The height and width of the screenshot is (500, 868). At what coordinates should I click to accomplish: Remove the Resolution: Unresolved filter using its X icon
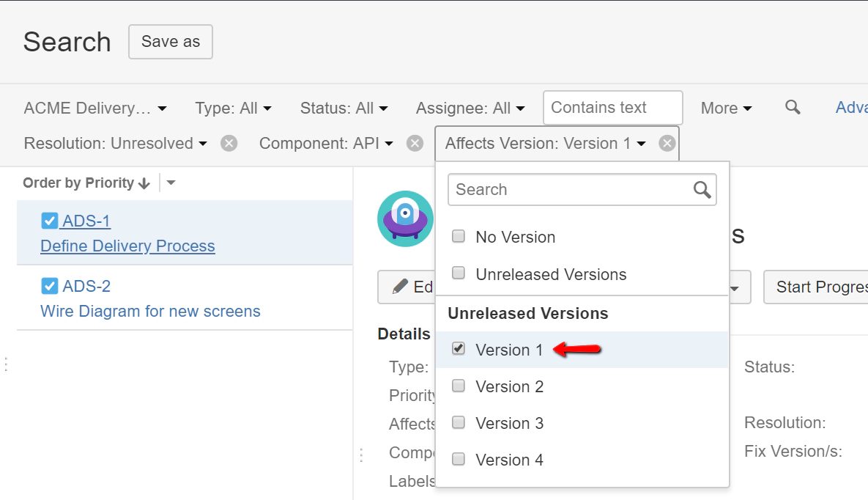pos(228,143)
